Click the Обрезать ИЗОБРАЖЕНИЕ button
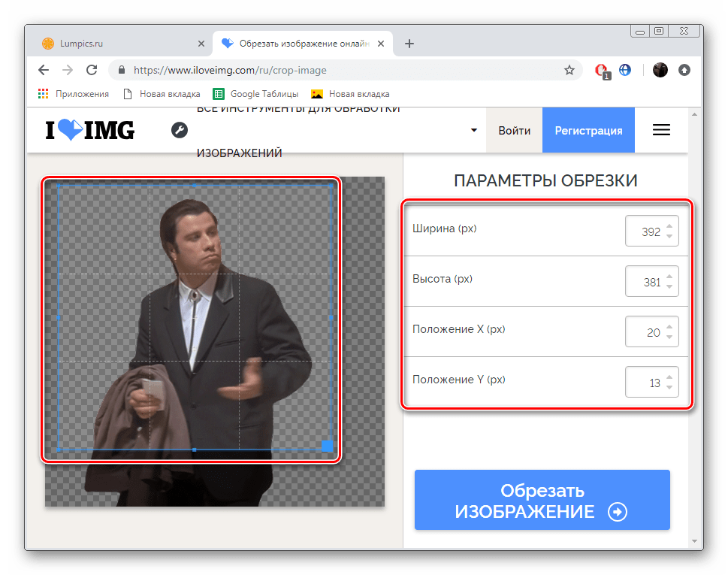The image size is (728, 575). coord(542,500)
